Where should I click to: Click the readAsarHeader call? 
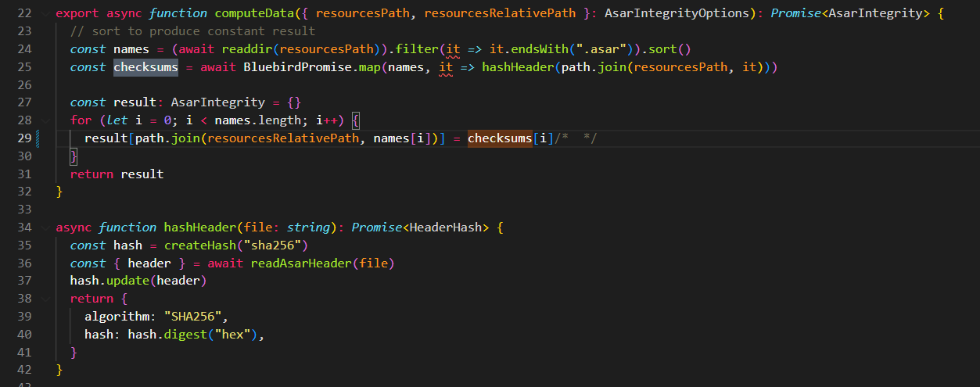(x=301, y=263)
